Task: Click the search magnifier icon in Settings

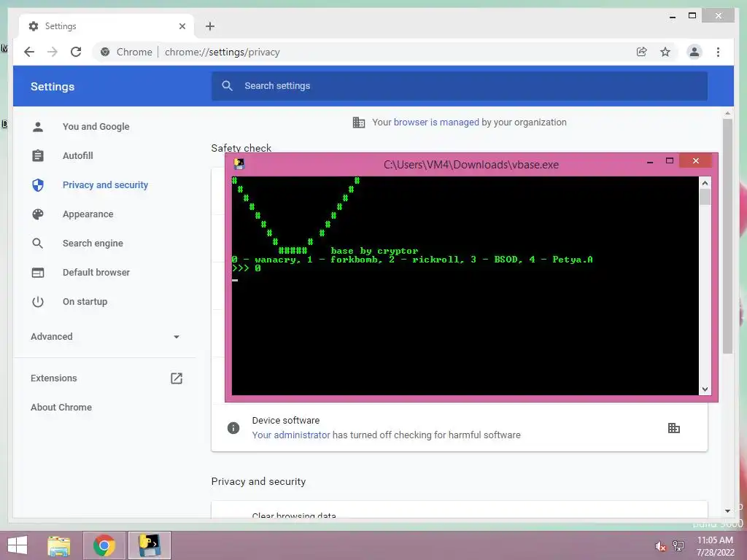Action: (228, 86)
